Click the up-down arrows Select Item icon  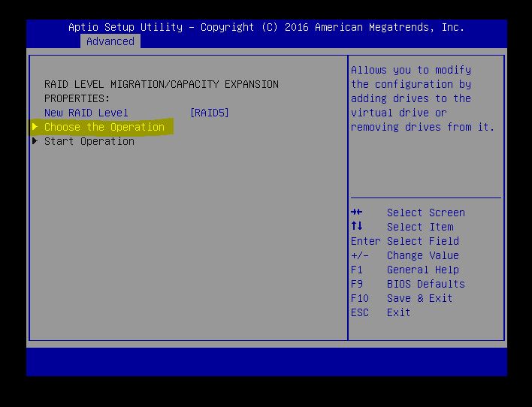[x=356, y=227]
